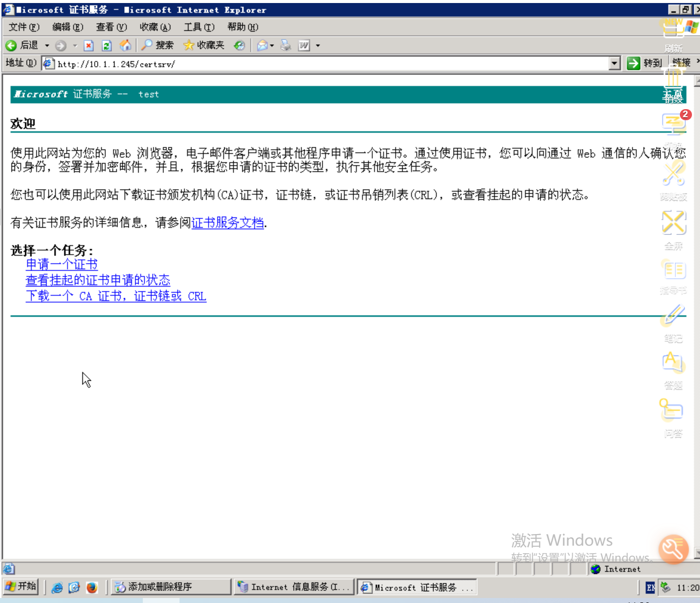Expand the Edit icon dropdown arrow

click(x=318, y=46)
